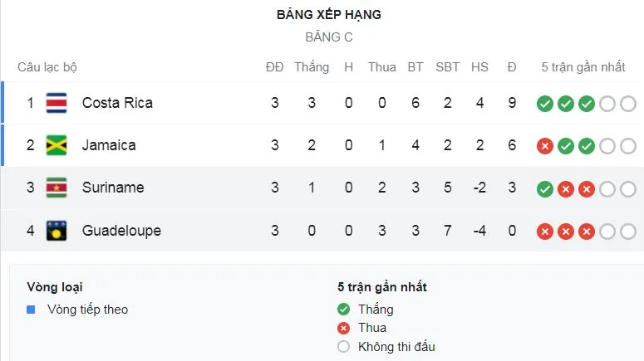Click the Costa Rica flag icon

(x=57, y=103)
